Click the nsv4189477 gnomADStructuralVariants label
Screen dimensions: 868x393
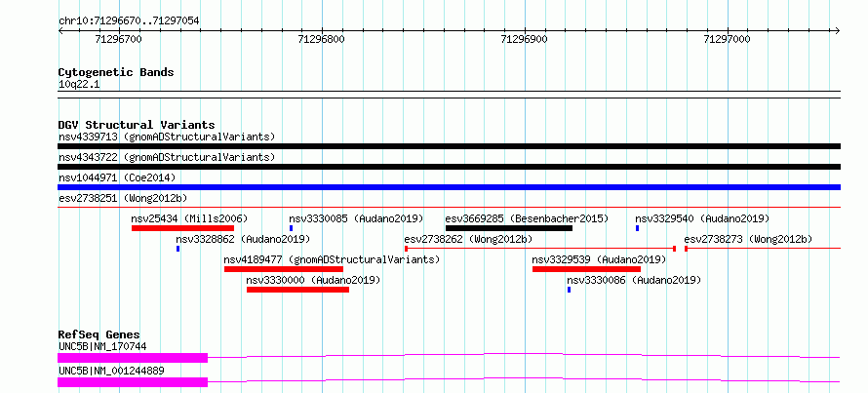point(332,259)
